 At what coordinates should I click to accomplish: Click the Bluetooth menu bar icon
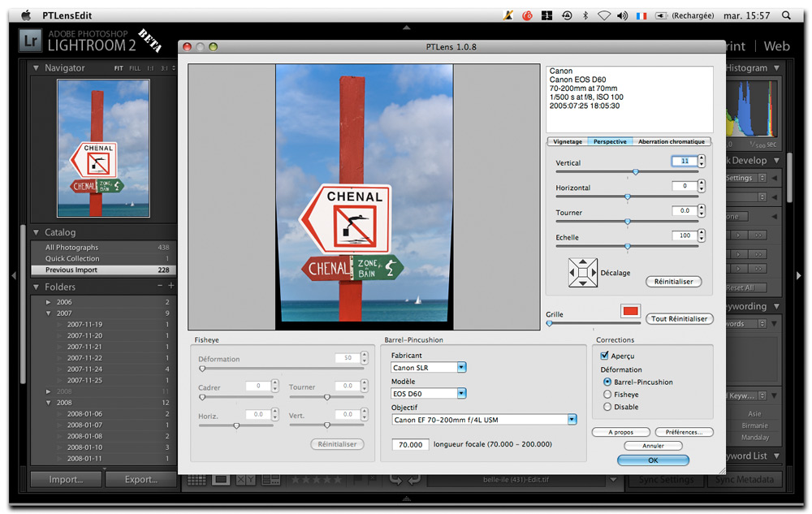585,15
